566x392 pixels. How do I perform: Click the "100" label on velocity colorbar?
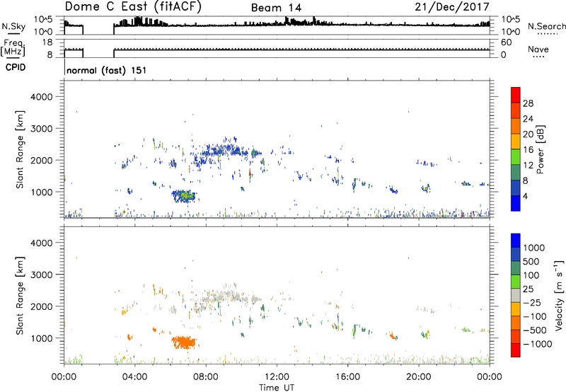(531, 275)
